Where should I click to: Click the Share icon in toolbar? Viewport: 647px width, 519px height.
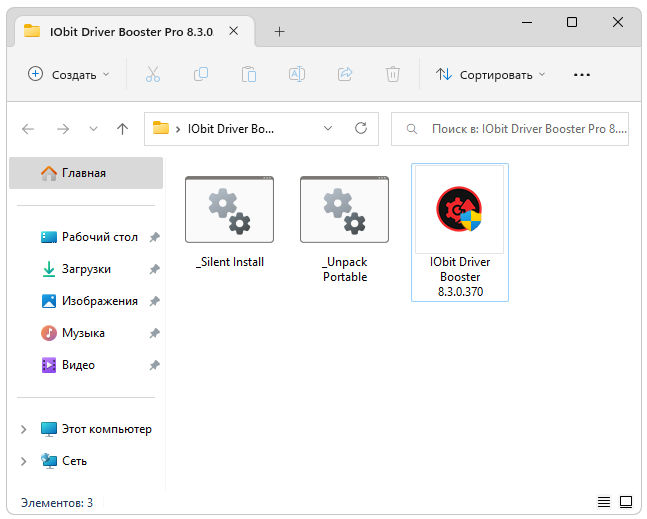(345, 75)
